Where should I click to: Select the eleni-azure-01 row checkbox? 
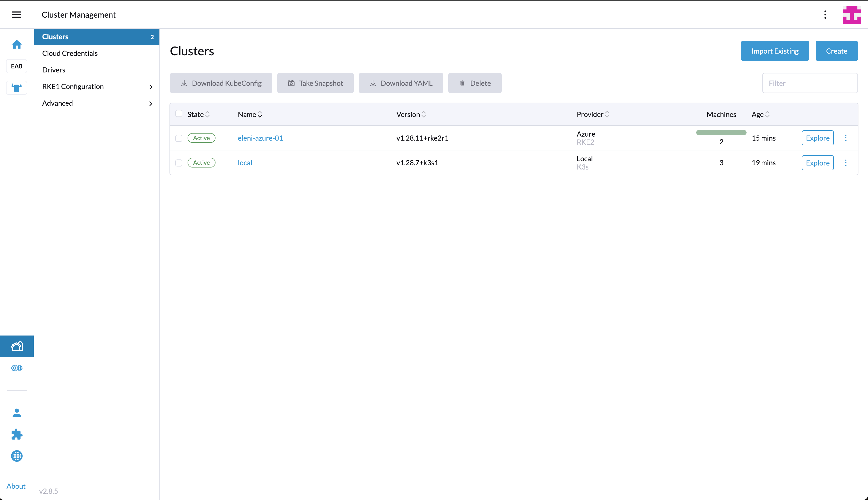click(179, 138)
